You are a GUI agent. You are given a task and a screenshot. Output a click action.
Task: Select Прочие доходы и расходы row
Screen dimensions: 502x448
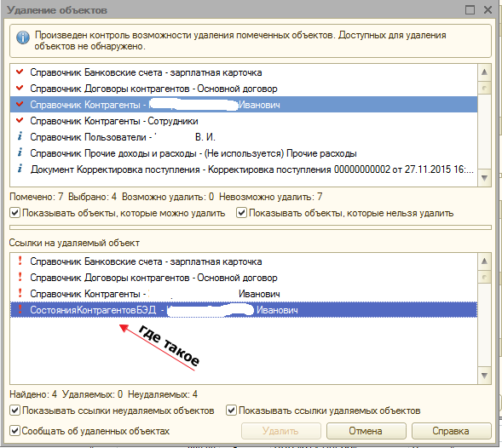244,153
